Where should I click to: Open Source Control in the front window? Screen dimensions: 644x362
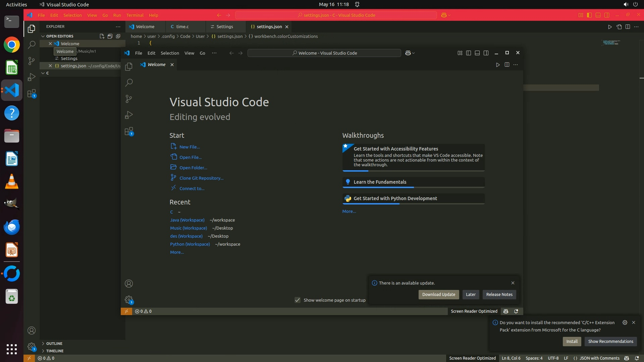point(129,99)
